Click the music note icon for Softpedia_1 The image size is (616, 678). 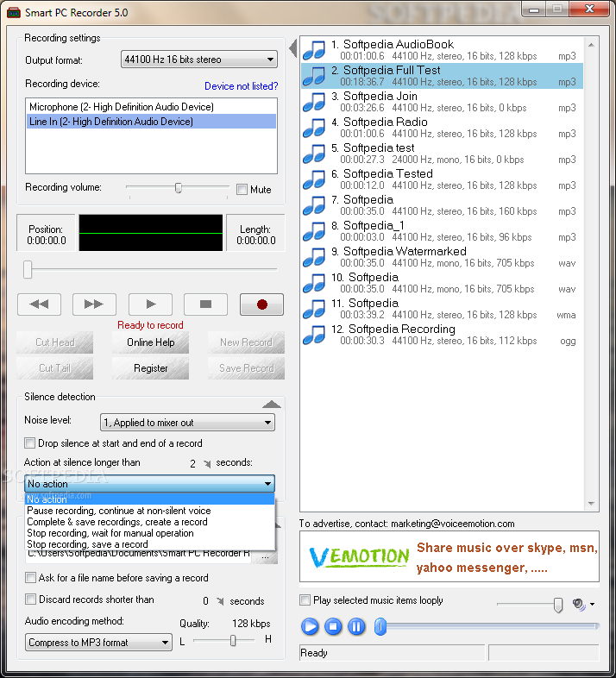[x=314, y=231]
